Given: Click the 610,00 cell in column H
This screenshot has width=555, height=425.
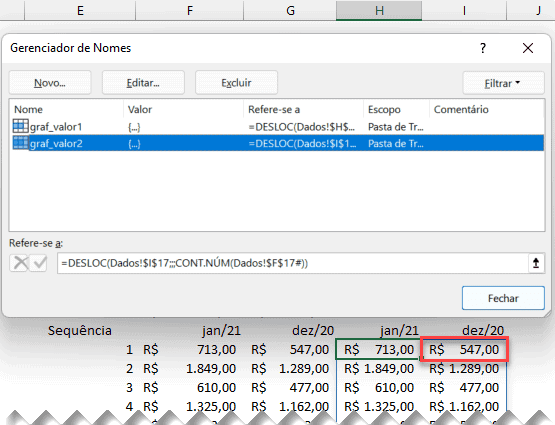Looking at the screenshot, I should (378, 387).
